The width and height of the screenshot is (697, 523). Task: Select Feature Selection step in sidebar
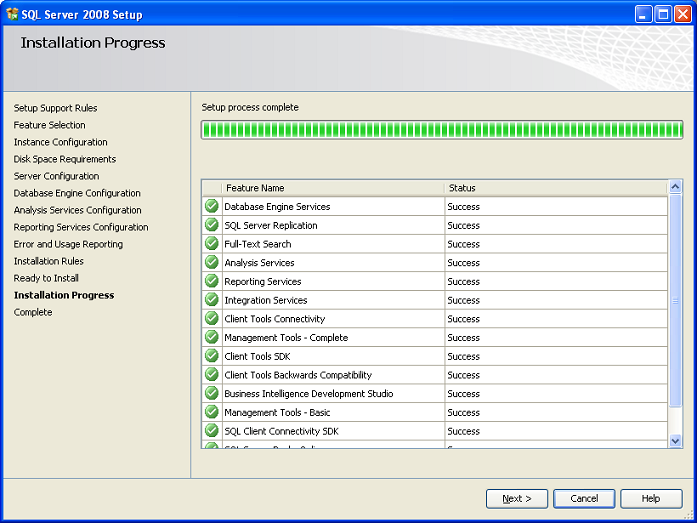pyautogui.click(x=49, y=125)
